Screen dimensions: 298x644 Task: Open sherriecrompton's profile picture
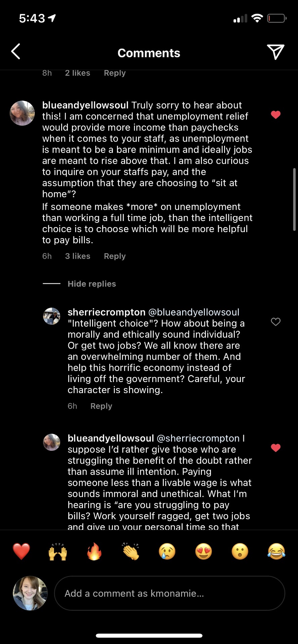click(x=52, y=316)
